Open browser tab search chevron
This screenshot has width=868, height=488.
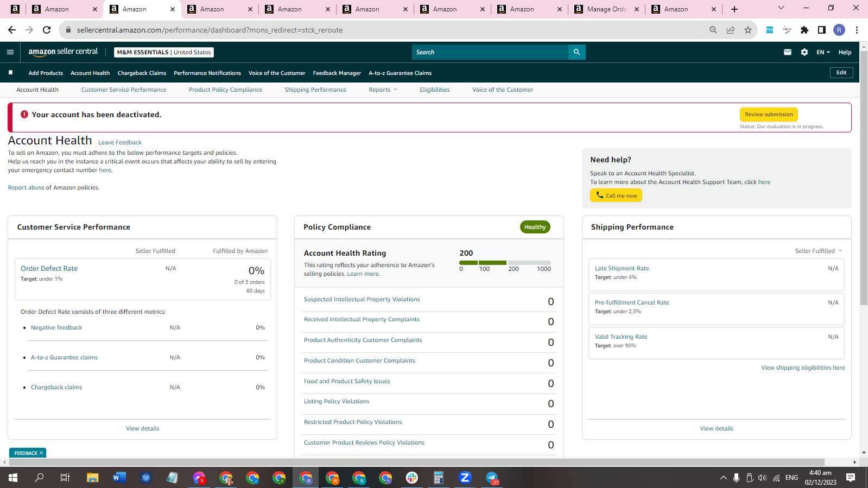(781, 8)
